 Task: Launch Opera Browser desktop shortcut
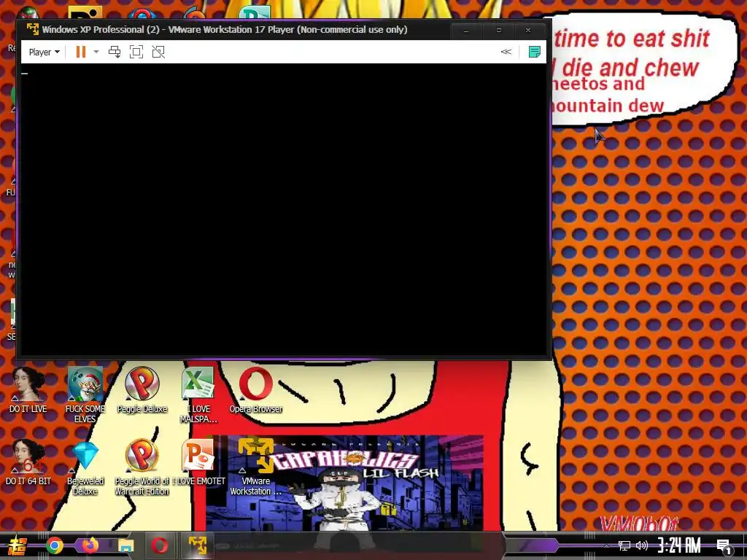256,390
